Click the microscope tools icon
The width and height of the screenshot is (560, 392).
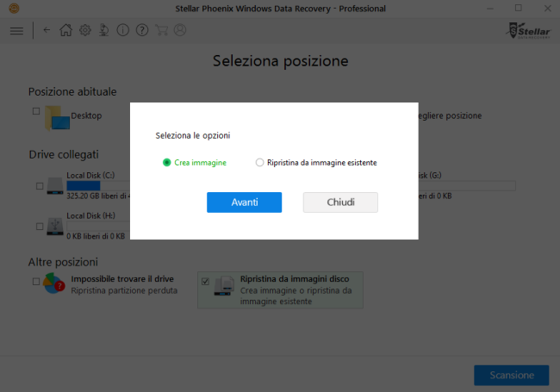[x=104, y=30]
